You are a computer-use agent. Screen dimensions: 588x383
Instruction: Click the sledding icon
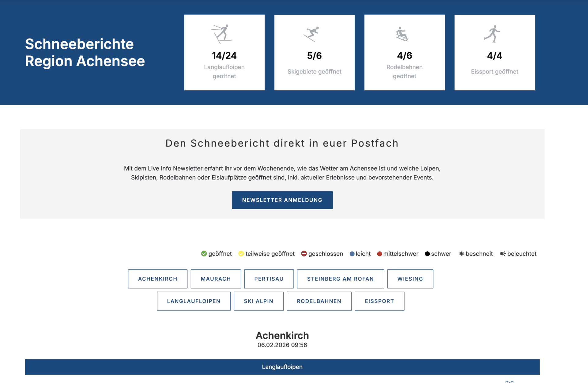coord(401,34)
